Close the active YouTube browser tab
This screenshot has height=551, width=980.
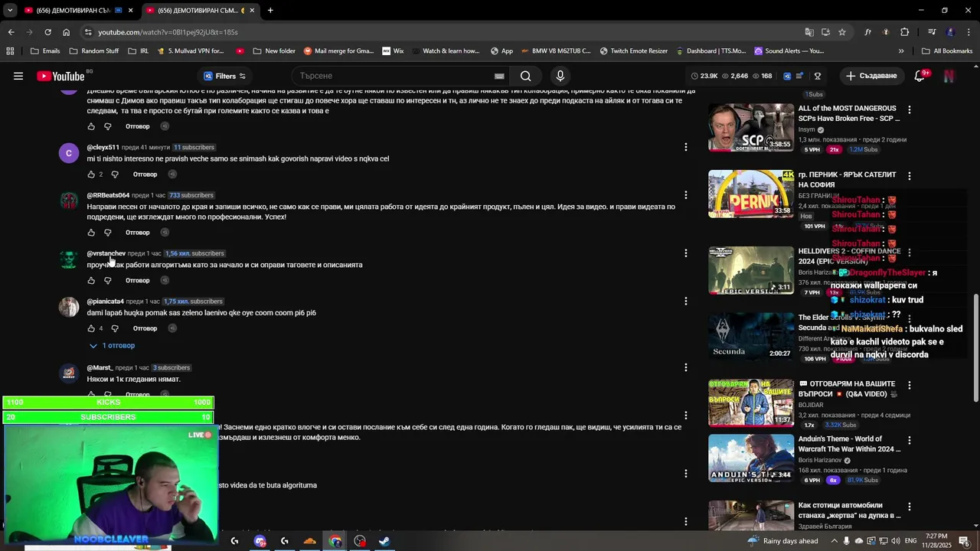click(x=251, y=11)
